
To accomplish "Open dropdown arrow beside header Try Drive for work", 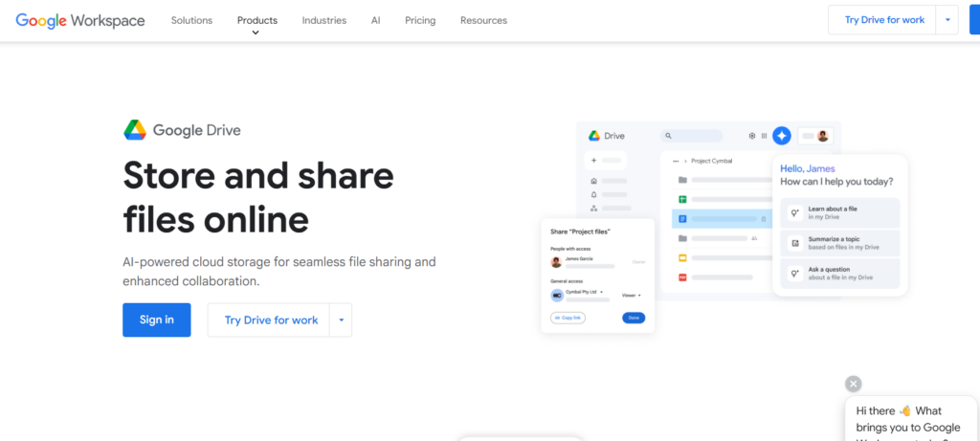I will (x=947, y=20).
